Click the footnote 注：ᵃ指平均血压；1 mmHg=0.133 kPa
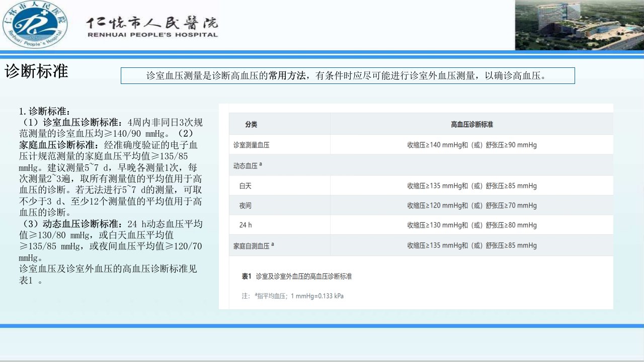This screenshot has height=362, width=644. (x=292, y=296)
